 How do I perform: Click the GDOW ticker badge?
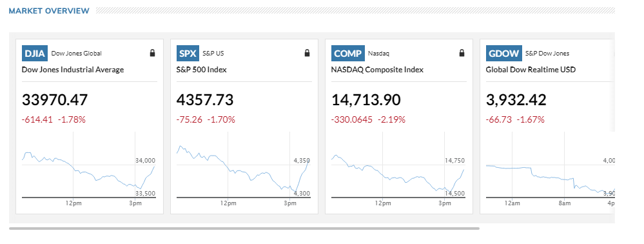504,53
